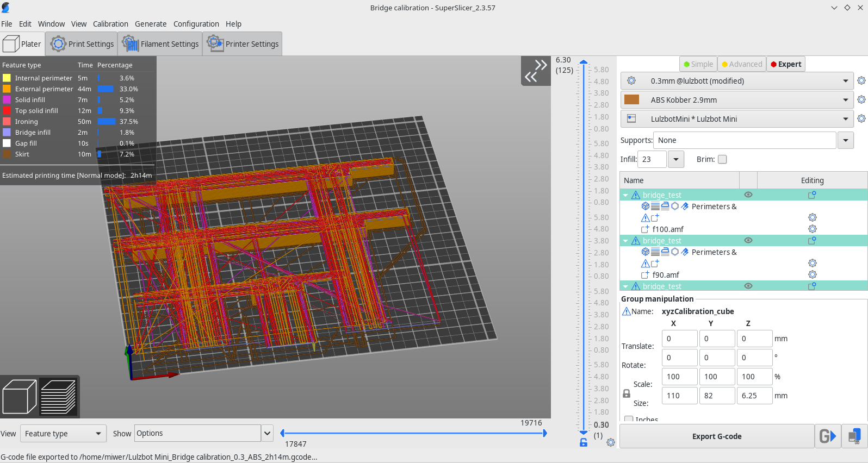
Task: Open Infill percentage dropdown arrow
Action: click(675, 159)
